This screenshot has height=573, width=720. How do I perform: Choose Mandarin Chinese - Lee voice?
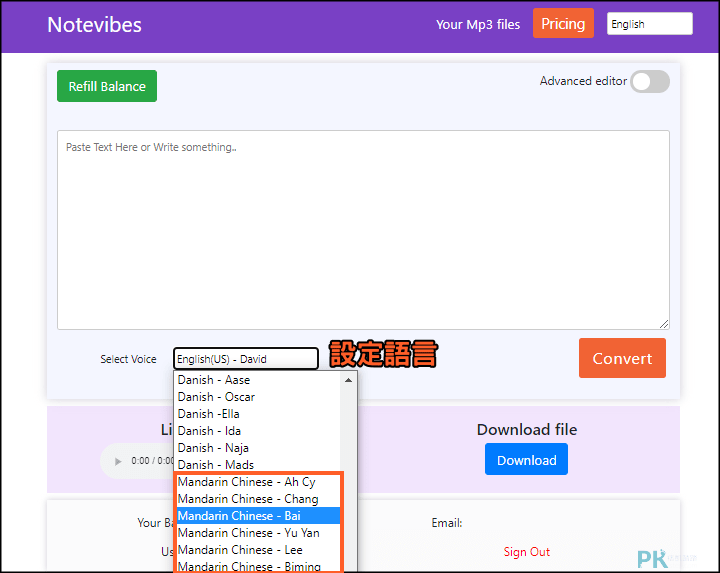pyautogui.click(x=258, y=550)
